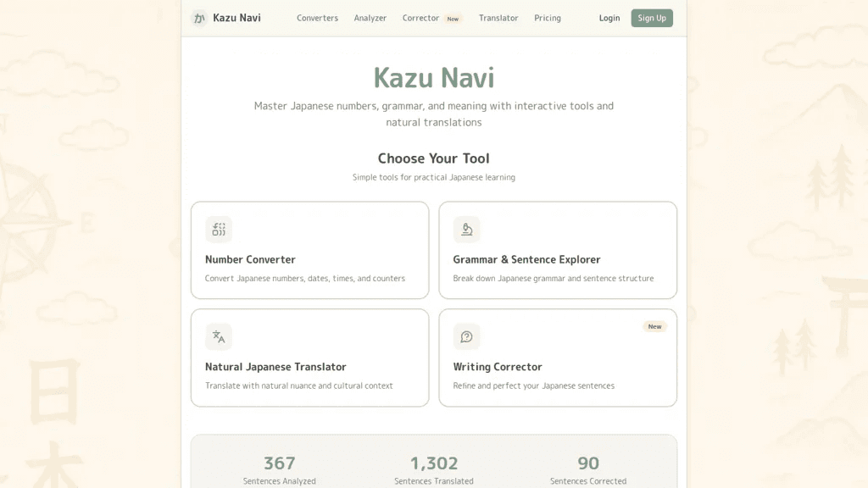Click the Choose Your Tool heading
Image resolution: width=868 pixels, height=488 pixels.
[434, 158]
